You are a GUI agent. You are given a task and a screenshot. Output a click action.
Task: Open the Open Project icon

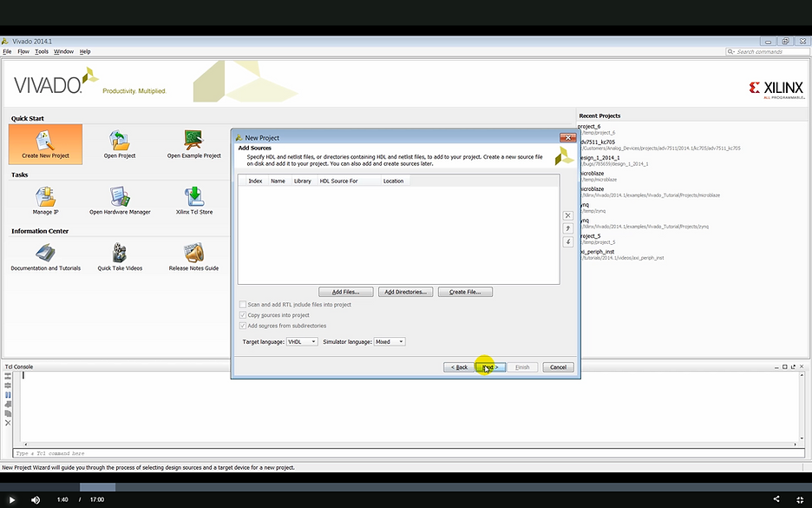120,140
